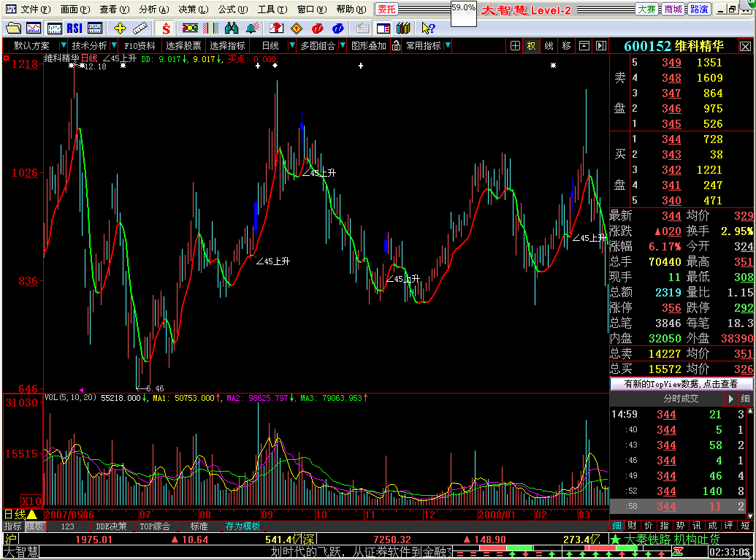
Task: Click the window layout panel icon
Action: point(383,28)
